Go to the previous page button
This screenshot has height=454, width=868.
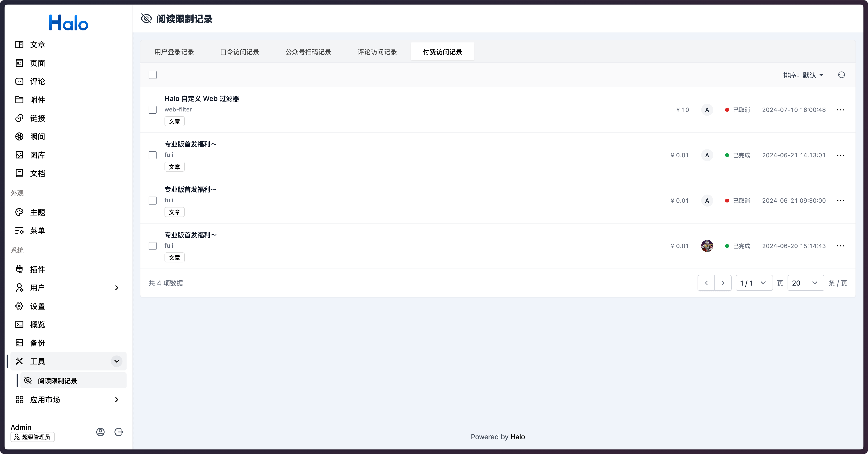pyautogui.click(x=706, y=283)
